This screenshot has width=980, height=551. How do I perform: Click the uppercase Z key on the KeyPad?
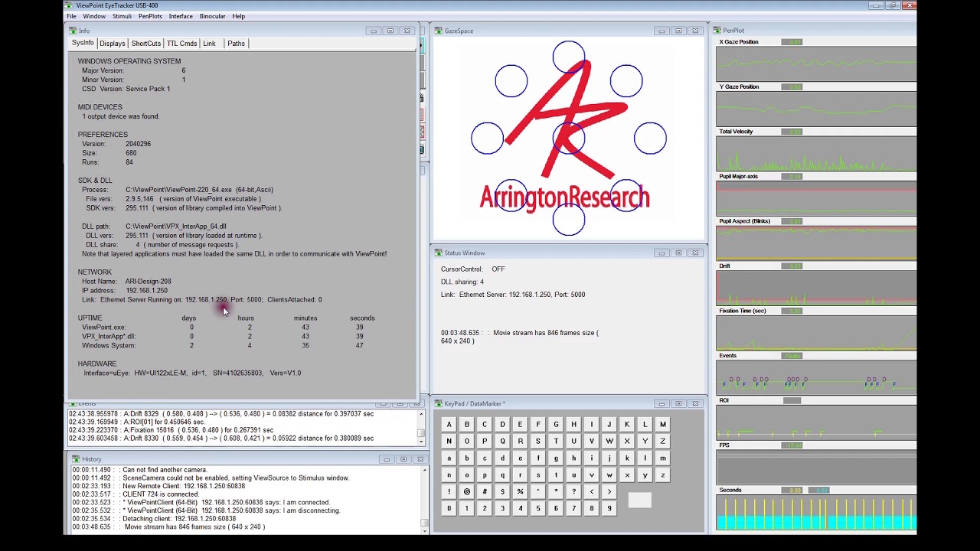pyautogui.click(x=662, y=441)
